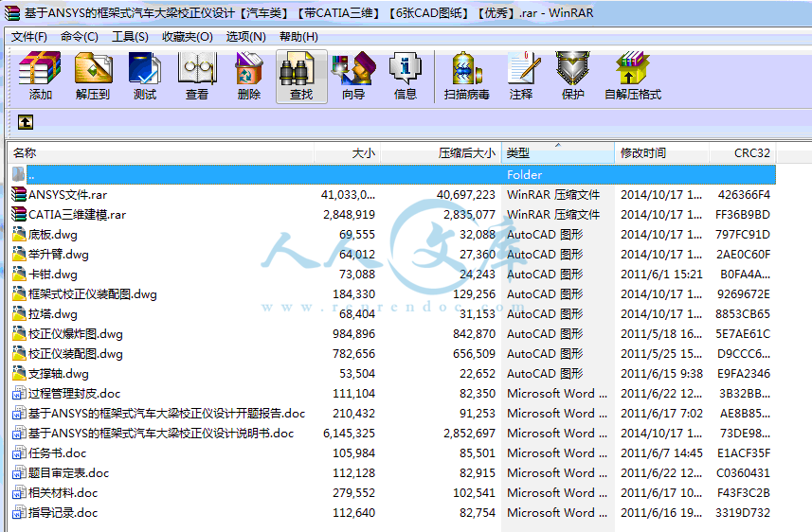Open the 命令(C) menu
Screen dimensions: 812x532
[80, 37]
